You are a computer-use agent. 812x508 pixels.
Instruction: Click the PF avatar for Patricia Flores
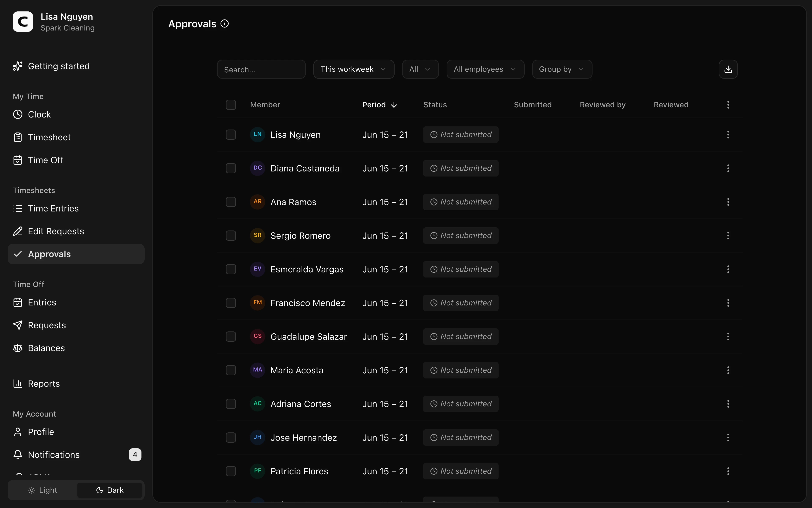click(257, 471)
